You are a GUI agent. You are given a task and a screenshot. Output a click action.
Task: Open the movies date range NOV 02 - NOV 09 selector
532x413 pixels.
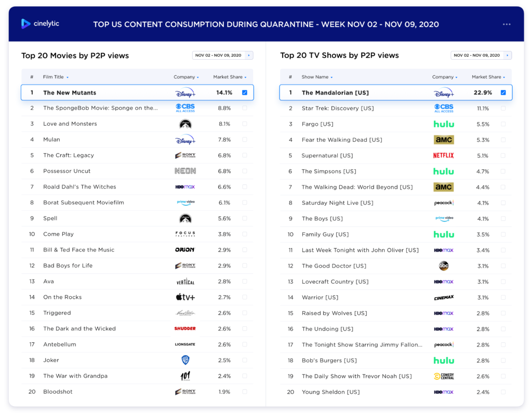[222, 55]
